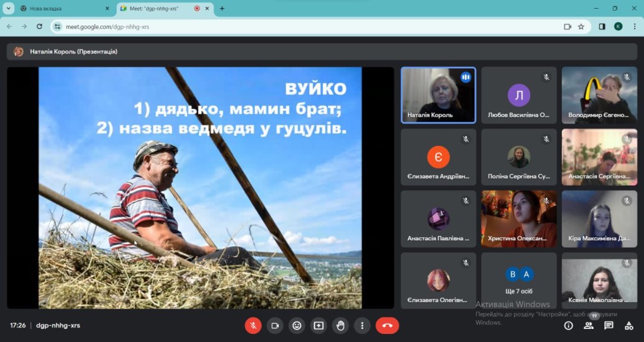Bookmark this page with the star icon
The image size is (644, 342).
pos(581,27)
